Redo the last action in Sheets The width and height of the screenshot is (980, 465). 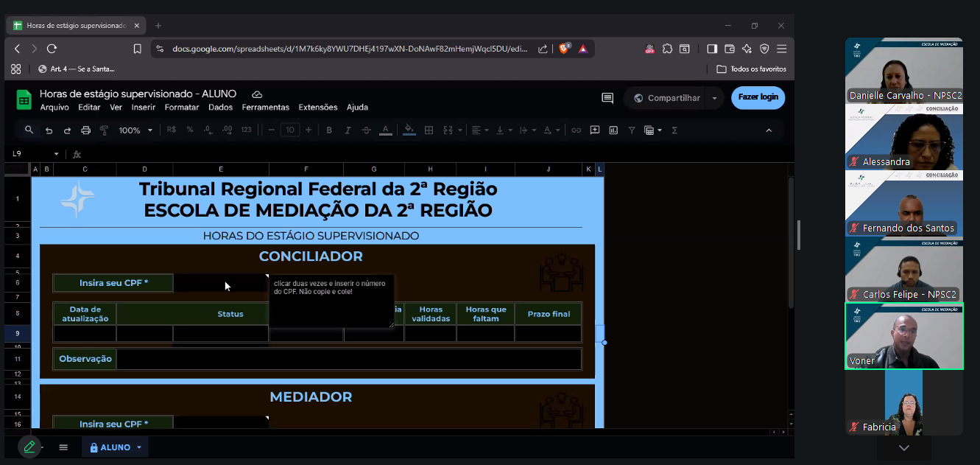[67, 130]
